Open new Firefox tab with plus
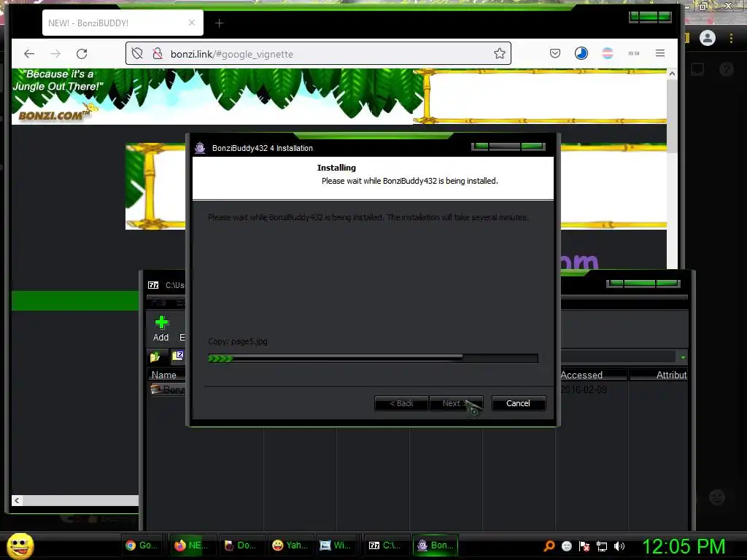This screenshot has width=747, height=560. (x=219, y=23)
